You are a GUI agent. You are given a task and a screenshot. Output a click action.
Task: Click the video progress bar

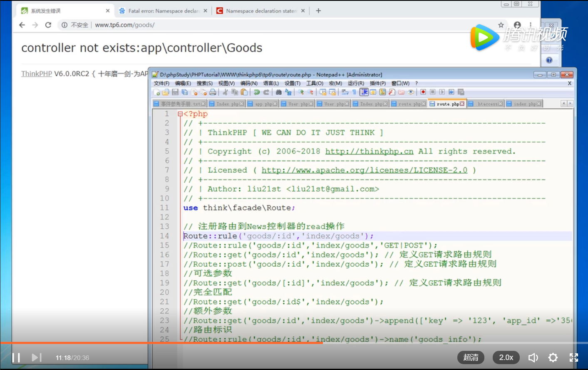294,343
